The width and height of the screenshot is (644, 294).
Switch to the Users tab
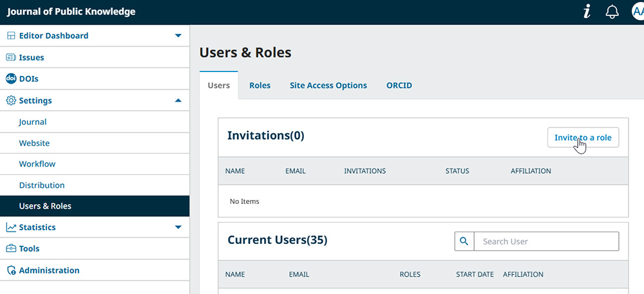point(219,86)
